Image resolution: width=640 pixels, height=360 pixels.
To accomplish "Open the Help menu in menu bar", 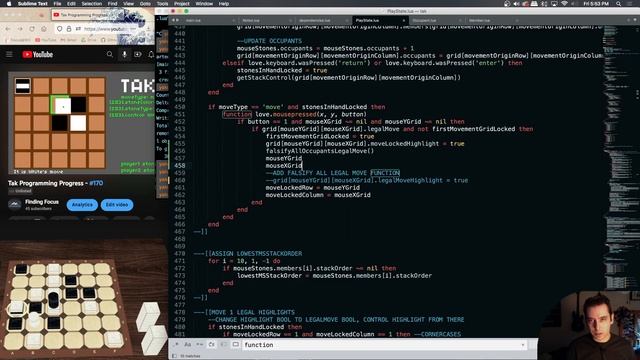I will [224, 4].
